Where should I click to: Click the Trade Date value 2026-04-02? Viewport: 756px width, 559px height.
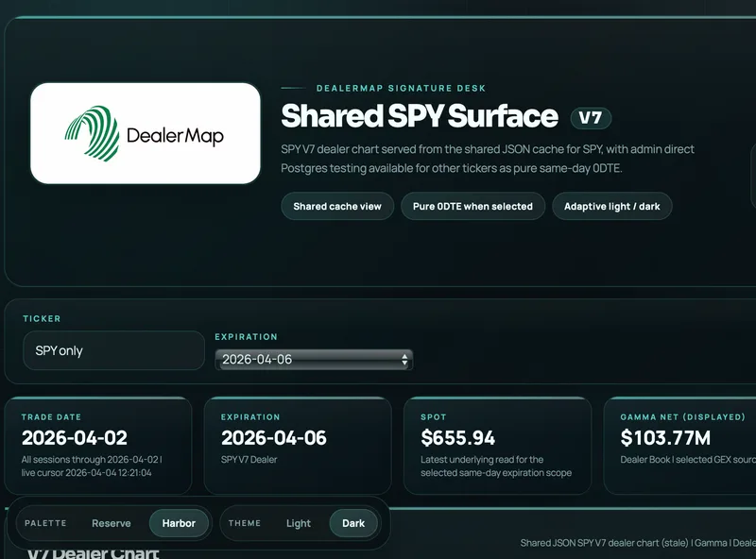pyautogui.click(x=75, y=437)
